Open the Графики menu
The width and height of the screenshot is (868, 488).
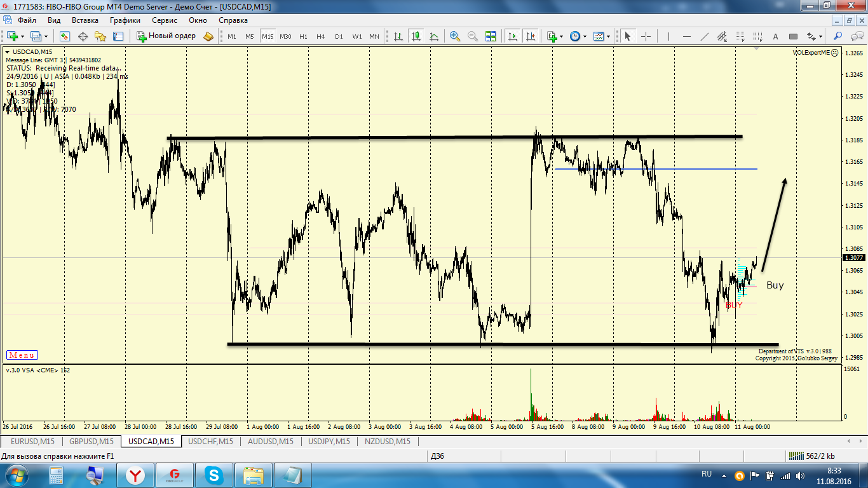pyautogui.click(x=125, y=20)
